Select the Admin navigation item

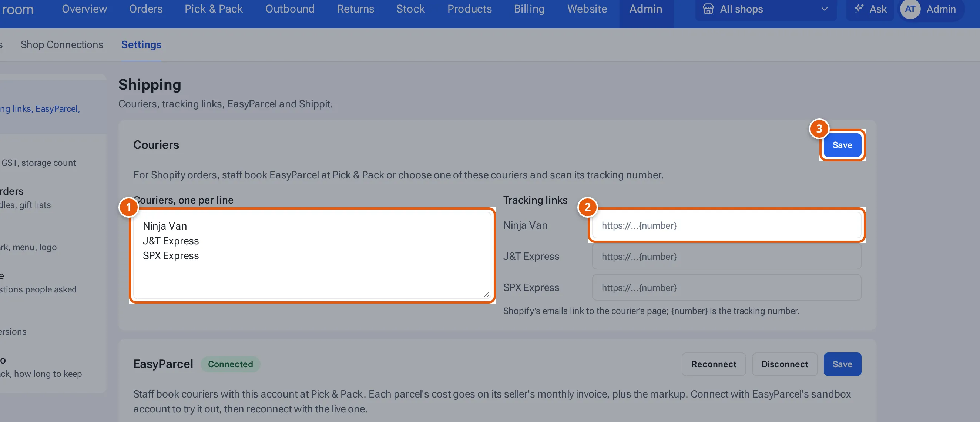coord(645,9)
